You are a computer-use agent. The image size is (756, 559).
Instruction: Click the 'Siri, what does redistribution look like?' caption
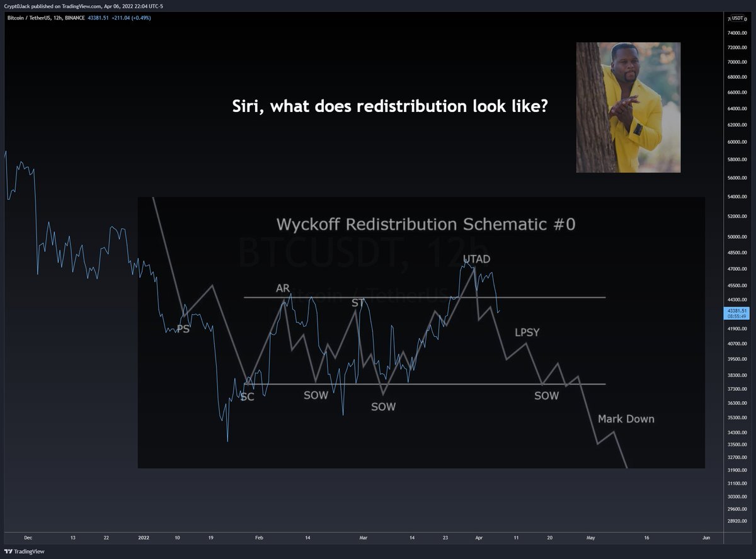tap(391, 106)
